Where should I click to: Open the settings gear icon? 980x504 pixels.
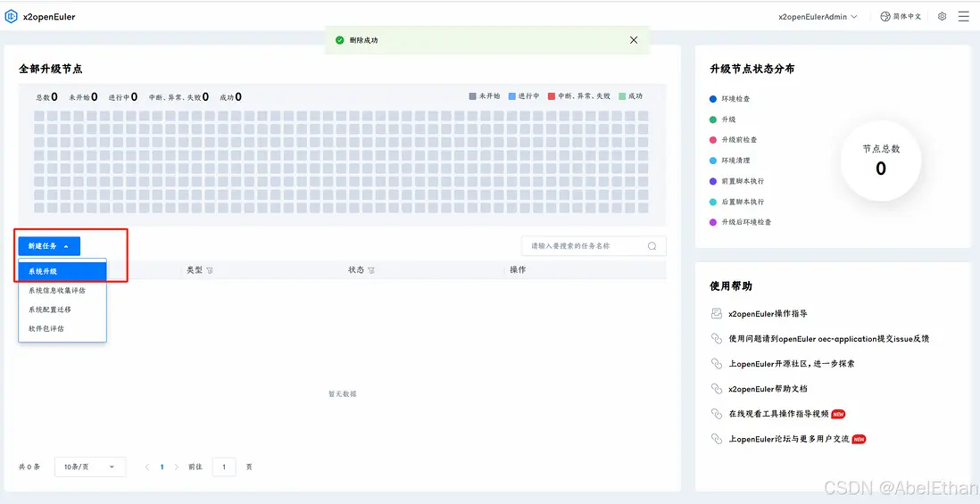[x=942, y=16]
